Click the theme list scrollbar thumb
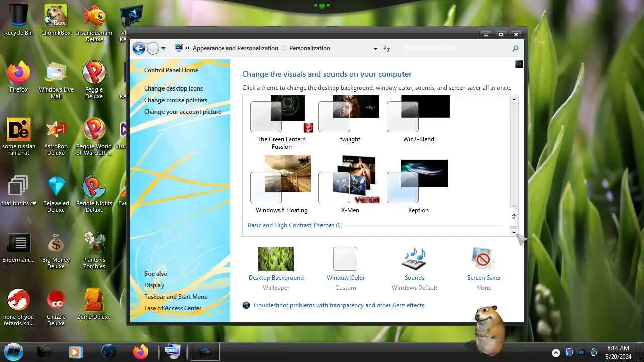Image resolution: width=644 pixels, height=362 pixels. coord(514,216)
